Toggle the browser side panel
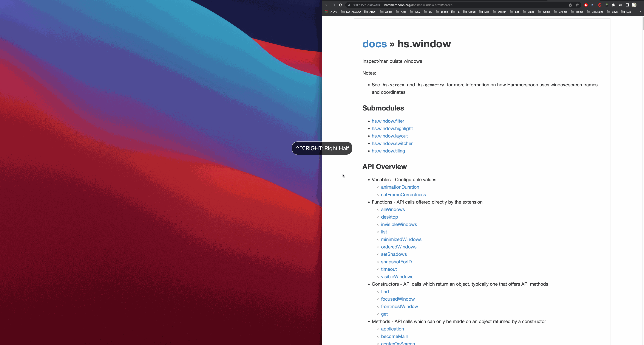Screen dimensions: 644x345 (x=627, y=5)
